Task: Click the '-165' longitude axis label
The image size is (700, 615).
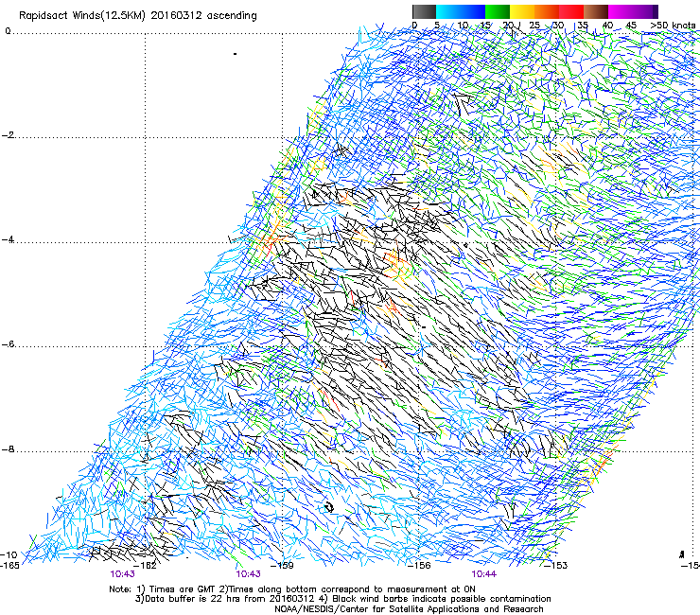Action: click(9, 566)
